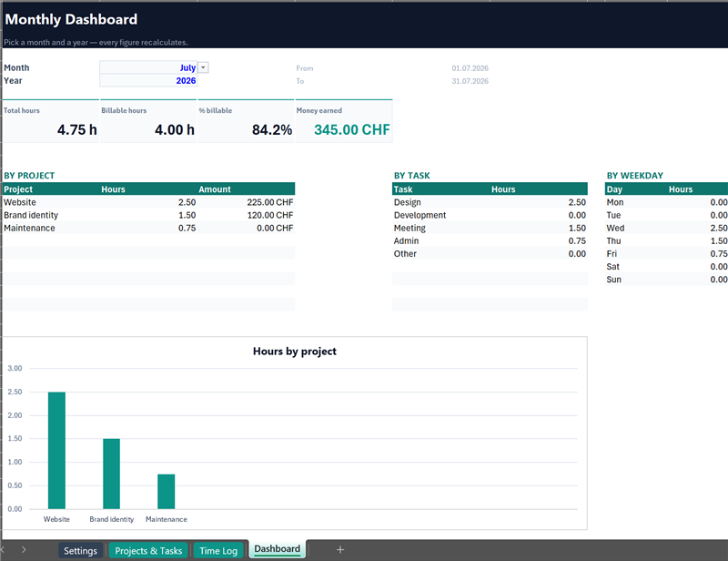This screenshot has width=728, height=561.
Task: Select the To date 31.07.2026
Action: (470, 81)
